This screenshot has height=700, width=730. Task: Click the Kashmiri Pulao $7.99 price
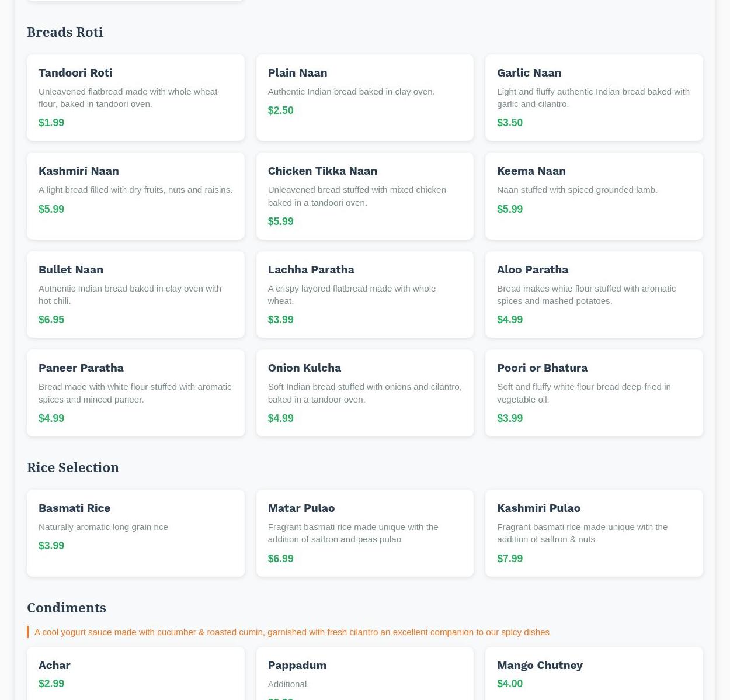(509, 559)
